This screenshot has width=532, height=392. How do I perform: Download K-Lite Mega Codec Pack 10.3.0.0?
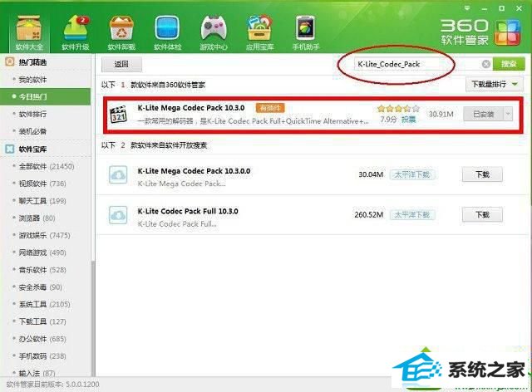482,174
